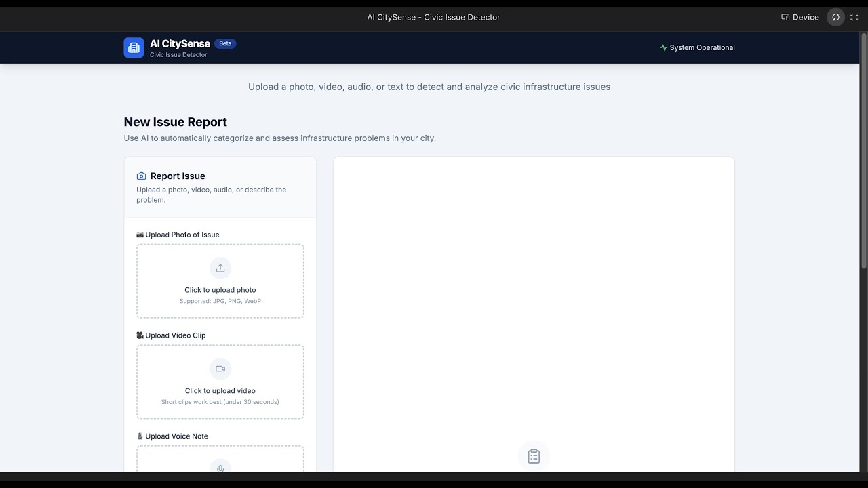Screen dimensions: 868x488
Task: Click the AI CitySense title text
Action: 180,43
